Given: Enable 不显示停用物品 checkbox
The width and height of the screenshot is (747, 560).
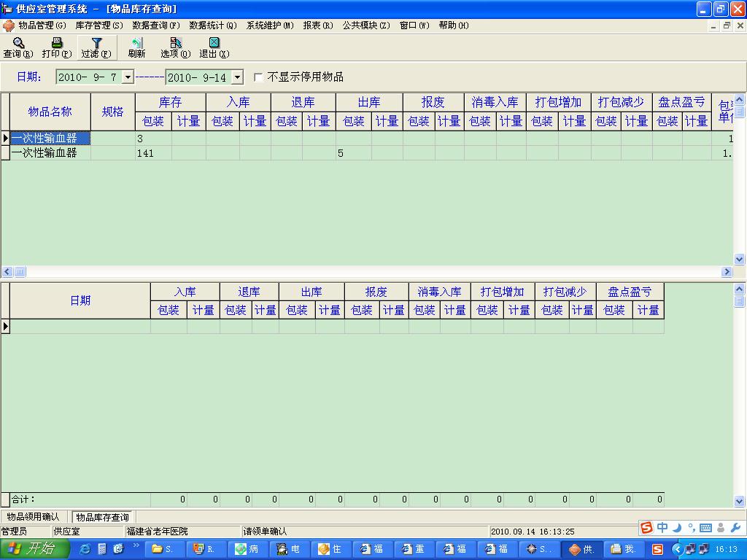Looking at the screenshot, I should (x=258, y=77).
